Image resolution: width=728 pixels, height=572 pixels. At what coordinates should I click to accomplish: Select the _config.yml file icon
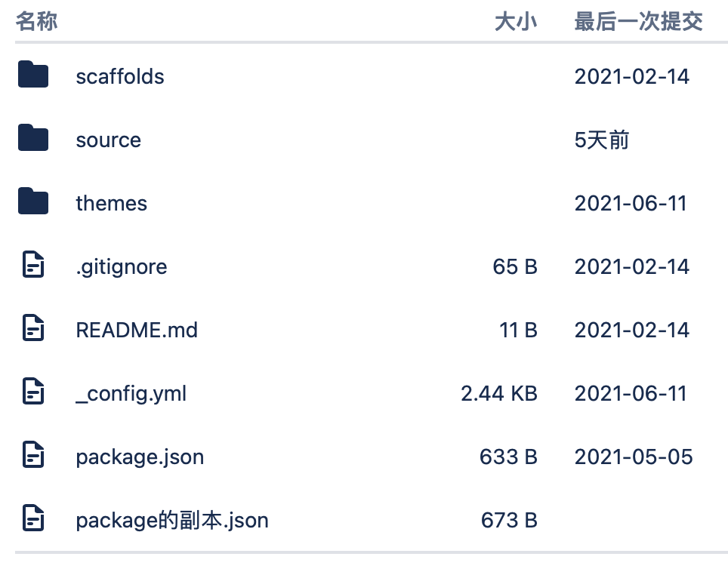(33, 391)
